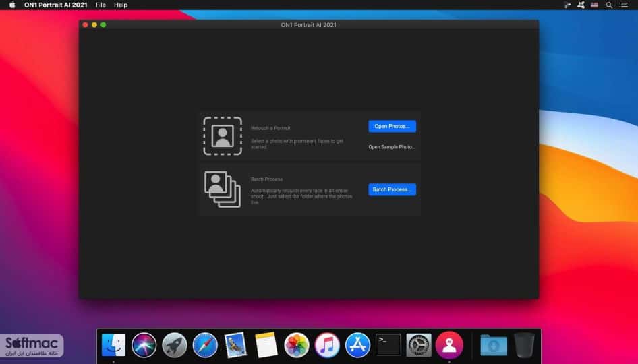This screenshot has width=638, height=364.
Task: Click the US flag input source icon
Action: (x=594, y=5)
